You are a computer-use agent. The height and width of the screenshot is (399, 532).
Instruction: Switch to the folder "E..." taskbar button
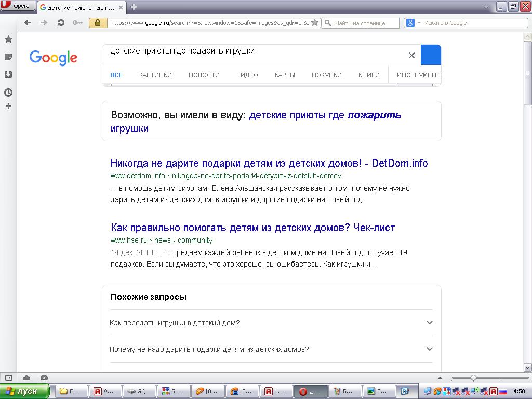tap(71, 391)
